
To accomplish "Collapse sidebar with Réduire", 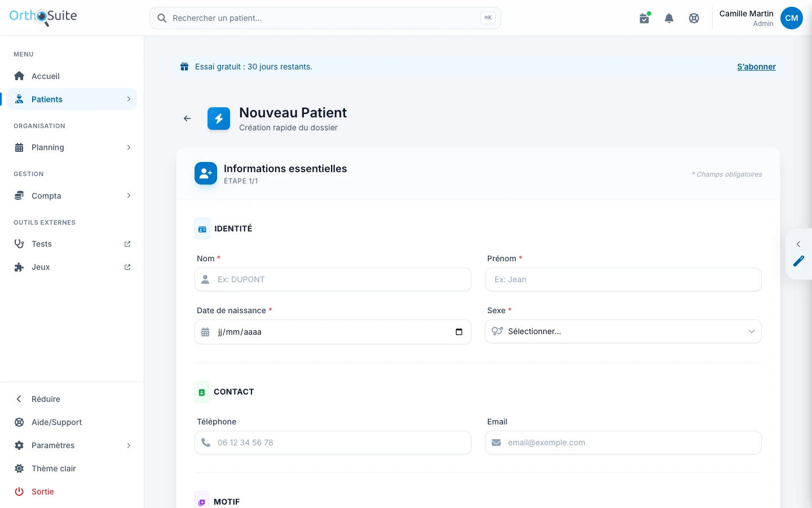I will tap(72, 399).
